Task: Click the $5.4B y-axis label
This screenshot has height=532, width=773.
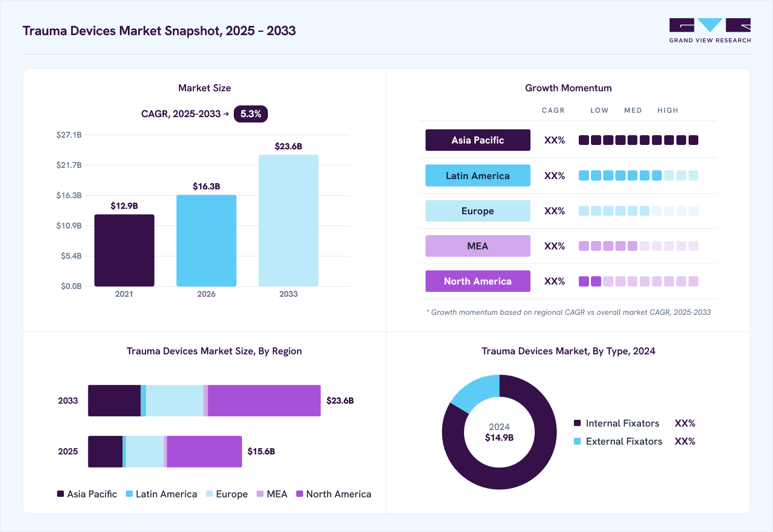Action: 71,256
